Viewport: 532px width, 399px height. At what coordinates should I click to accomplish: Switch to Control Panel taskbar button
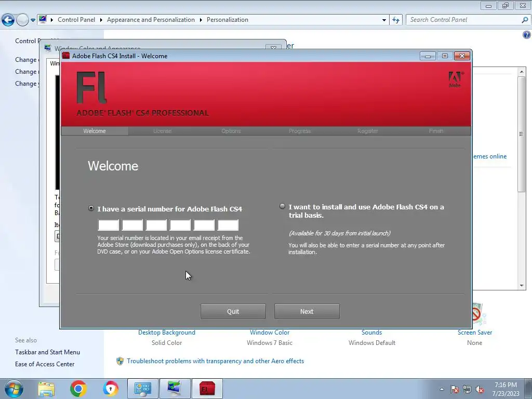tap(142, 389)
